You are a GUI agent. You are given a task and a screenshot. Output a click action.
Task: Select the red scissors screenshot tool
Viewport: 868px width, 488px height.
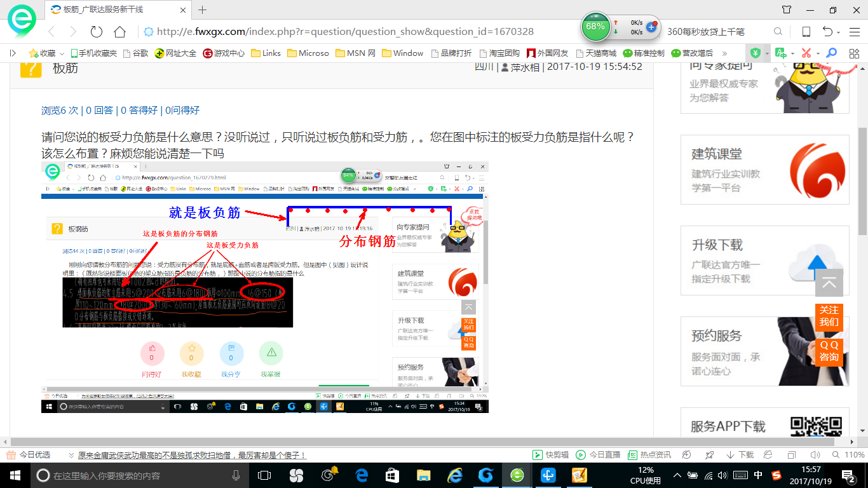(x=806, y=53)
